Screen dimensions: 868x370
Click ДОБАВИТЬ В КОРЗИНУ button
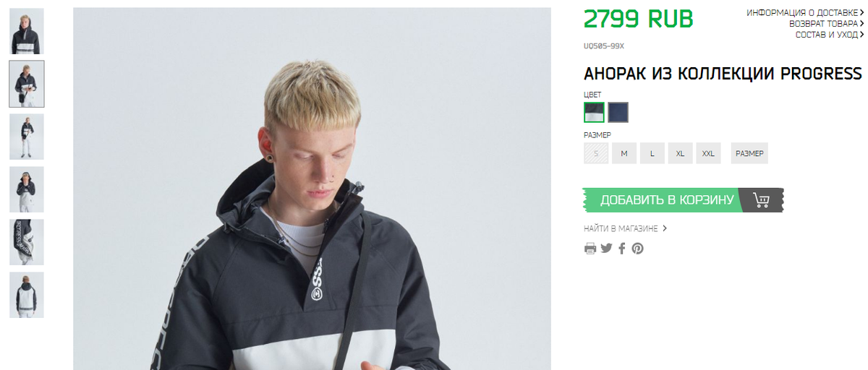point(683,200)
